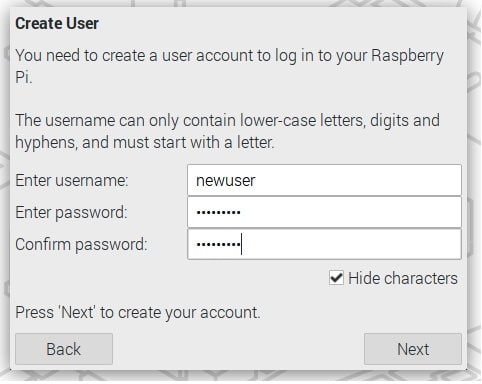
Task: Focus the Confirm password input field
Action: 324,244
